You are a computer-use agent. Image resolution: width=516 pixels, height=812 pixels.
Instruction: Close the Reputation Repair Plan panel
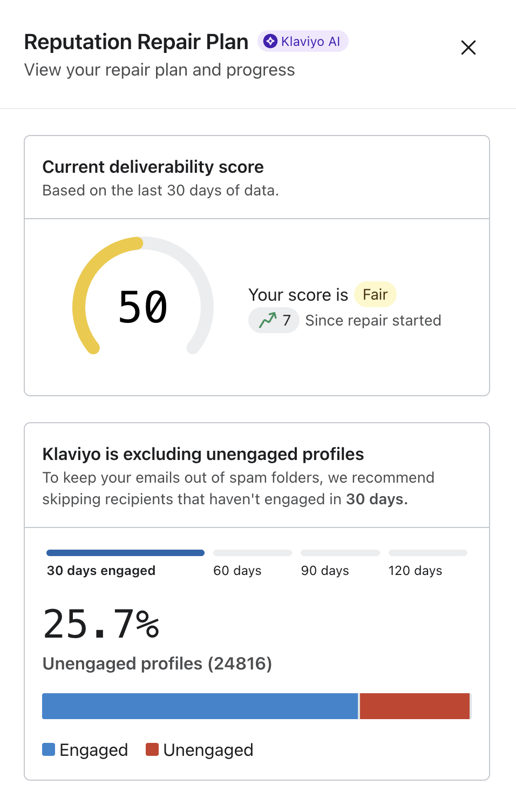click(468, 48)
